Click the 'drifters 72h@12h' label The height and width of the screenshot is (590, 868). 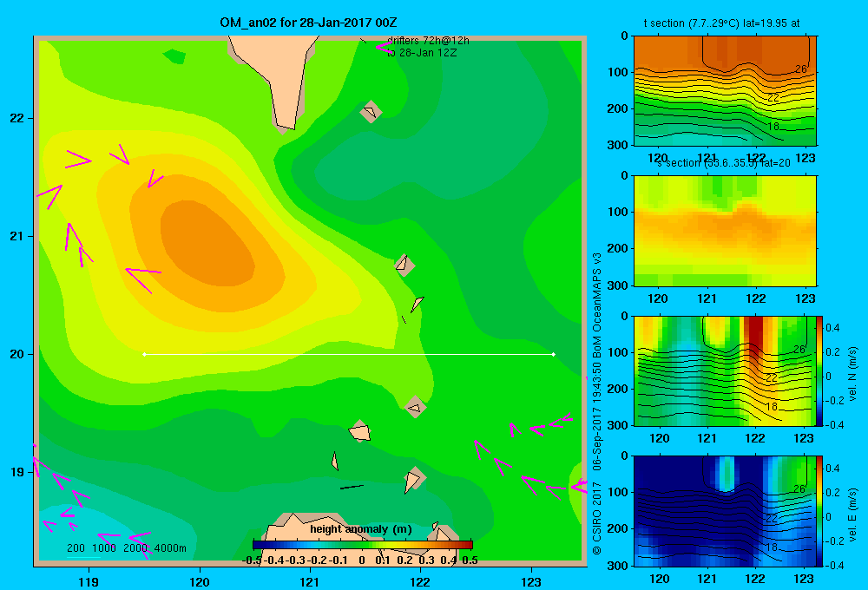coord(428,41)
